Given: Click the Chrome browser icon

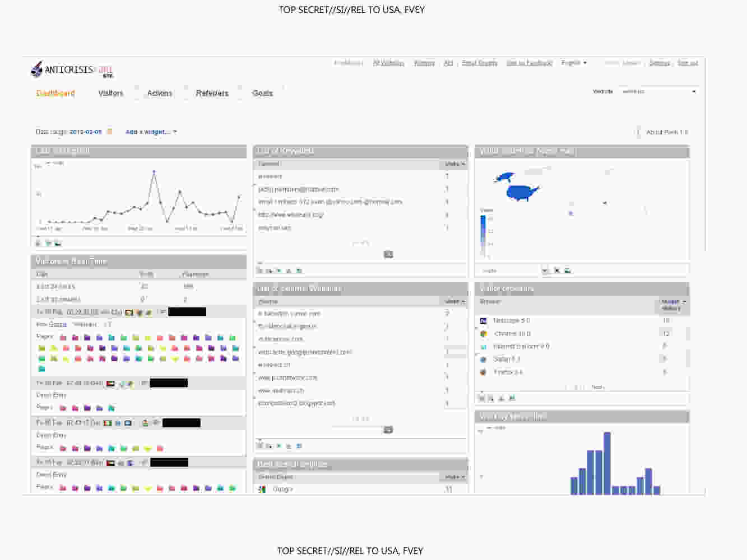Looking at the screenshot, I should [x=484, y=334].
